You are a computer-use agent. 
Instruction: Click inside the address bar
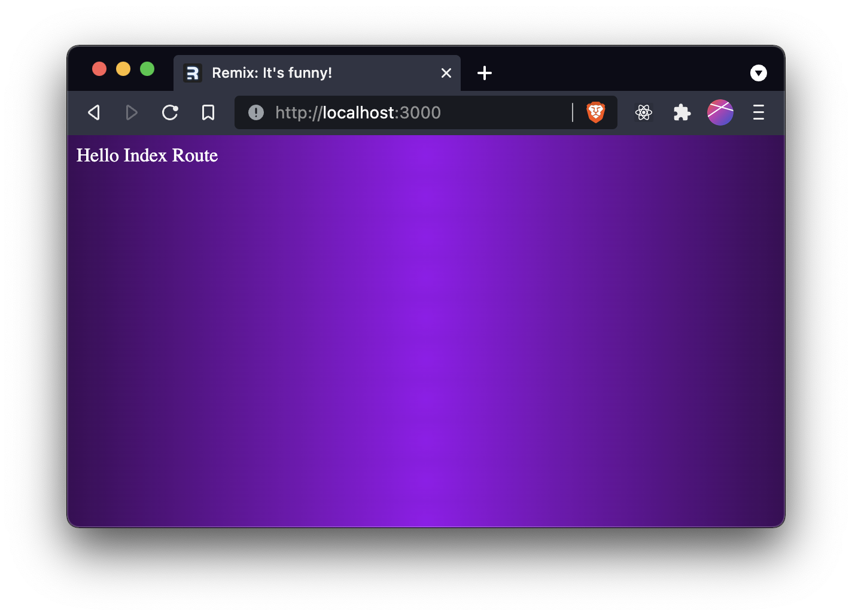pos(419,112)
